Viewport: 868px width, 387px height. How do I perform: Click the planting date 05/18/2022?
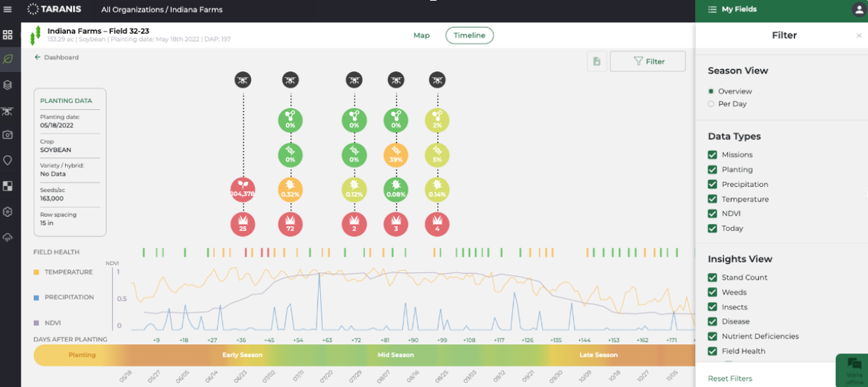coord(57,125)
